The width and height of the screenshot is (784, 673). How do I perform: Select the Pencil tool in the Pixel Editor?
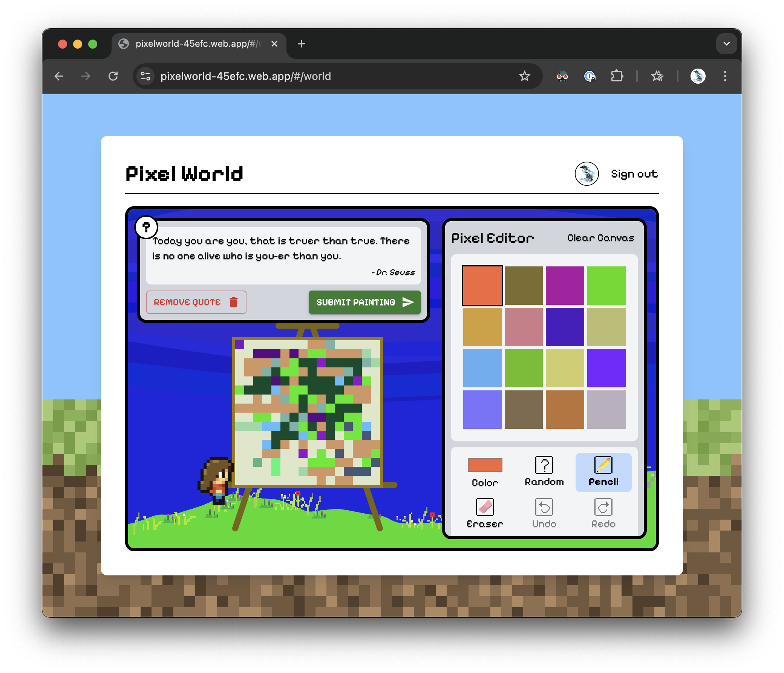click(x=603, y=472)
